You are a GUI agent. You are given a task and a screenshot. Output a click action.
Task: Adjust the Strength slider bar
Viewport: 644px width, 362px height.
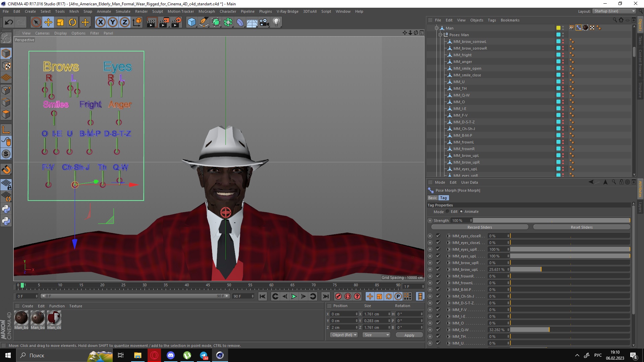[551, 221]
